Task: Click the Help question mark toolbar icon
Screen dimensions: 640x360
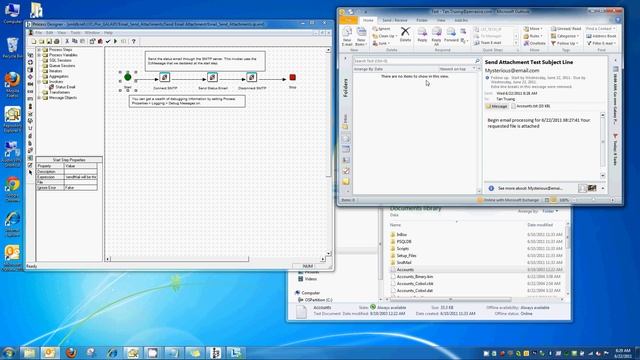Action: tap(133, 41)
